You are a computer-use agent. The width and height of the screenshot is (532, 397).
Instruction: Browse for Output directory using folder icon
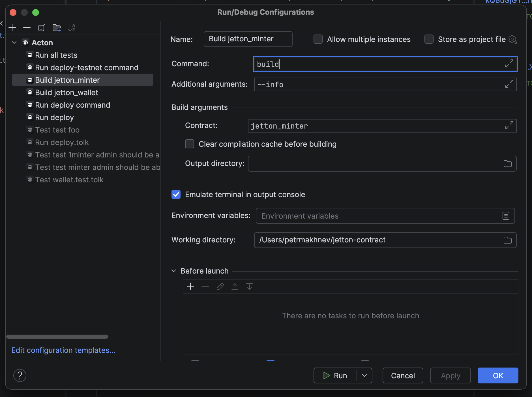point(507,164)
